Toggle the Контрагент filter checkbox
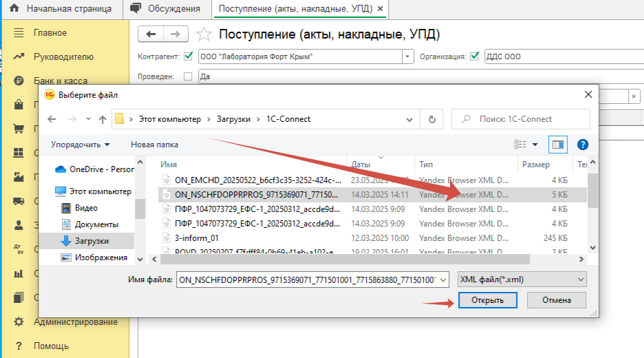Viewport: 644px width, 358px height. (x=189, y=56)
